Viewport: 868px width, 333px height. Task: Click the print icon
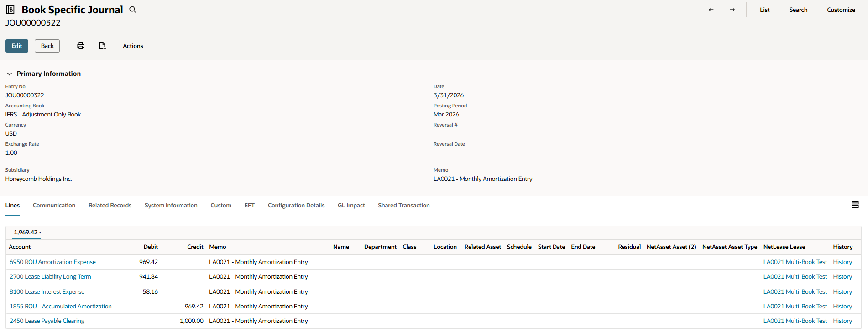pos(81,46)
